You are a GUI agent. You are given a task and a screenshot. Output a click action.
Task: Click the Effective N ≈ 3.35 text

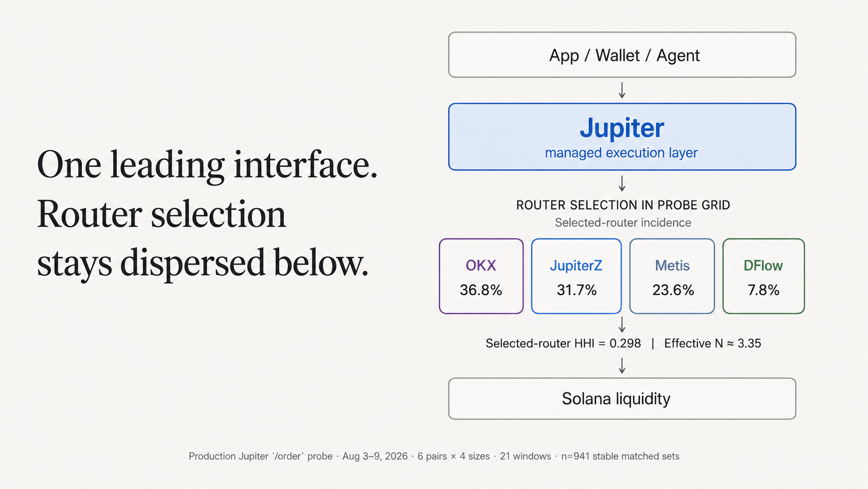(713, 343)
